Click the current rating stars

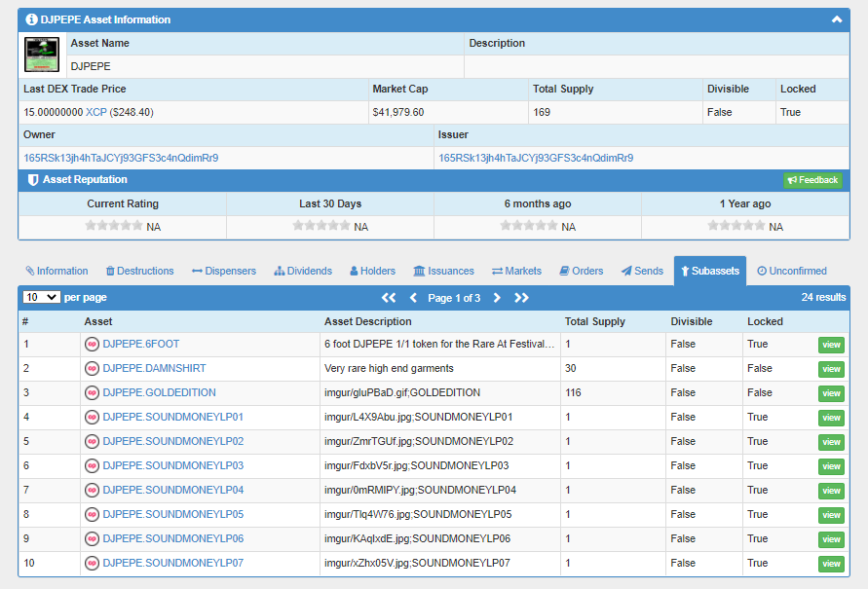coord(113,226)
